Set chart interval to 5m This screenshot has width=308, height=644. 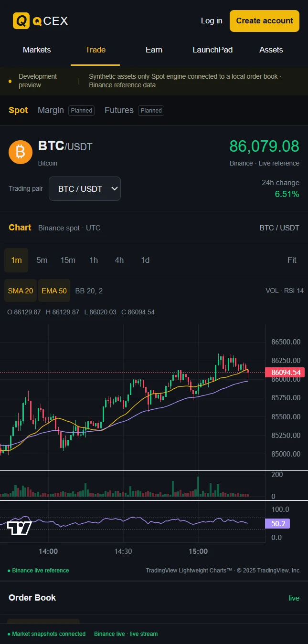pos(42,260)
